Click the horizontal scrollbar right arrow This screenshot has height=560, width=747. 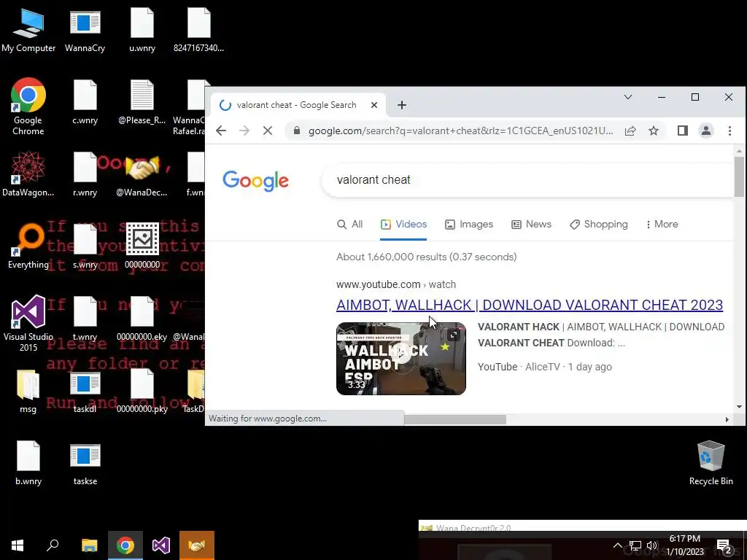pyautogui.click(x=727, y=419)
